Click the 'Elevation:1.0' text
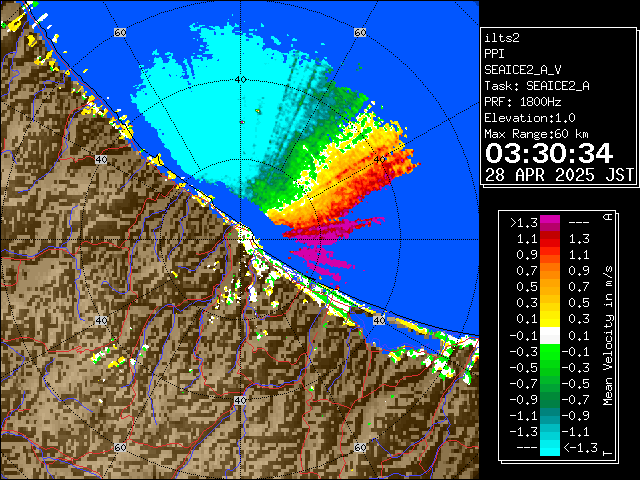 coord(530,118)
